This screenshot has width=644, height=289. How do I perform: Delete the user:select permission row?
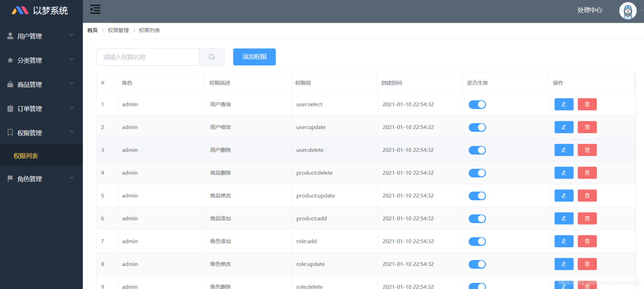click(x=587, y=104)
